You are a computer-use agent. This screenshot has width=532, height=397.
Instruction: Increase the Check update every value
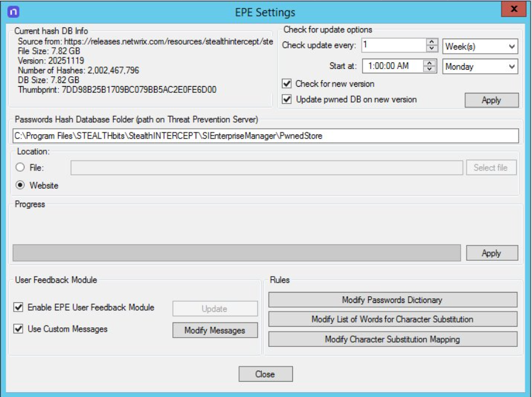point(432,42)
